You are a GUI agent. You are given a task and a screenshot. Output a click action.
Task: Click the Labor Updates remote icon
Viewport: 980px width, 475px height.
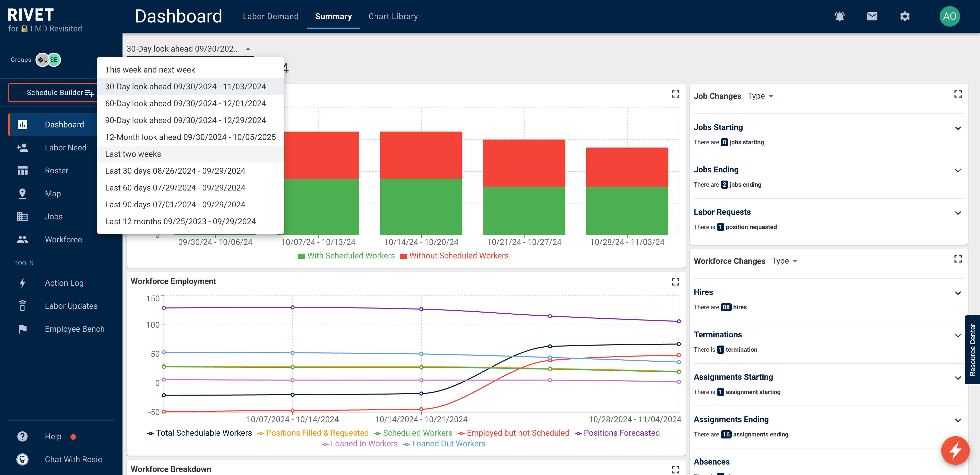pyautogui.click(x=22, y=306)
